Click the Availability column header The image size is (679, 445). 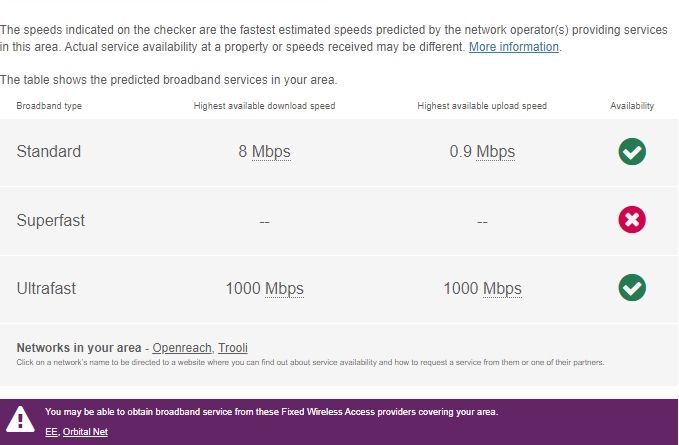tap(632, 106)
